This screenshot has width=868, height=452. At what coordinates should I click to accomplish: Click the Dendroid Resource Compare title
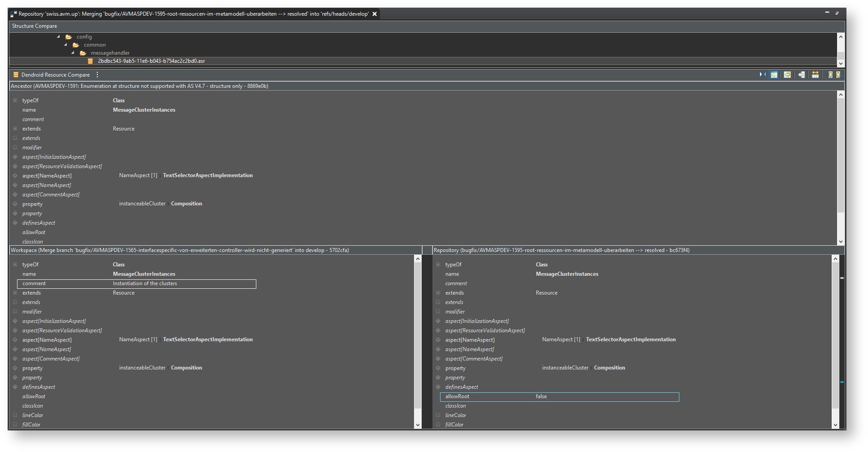tap(56, 75)
